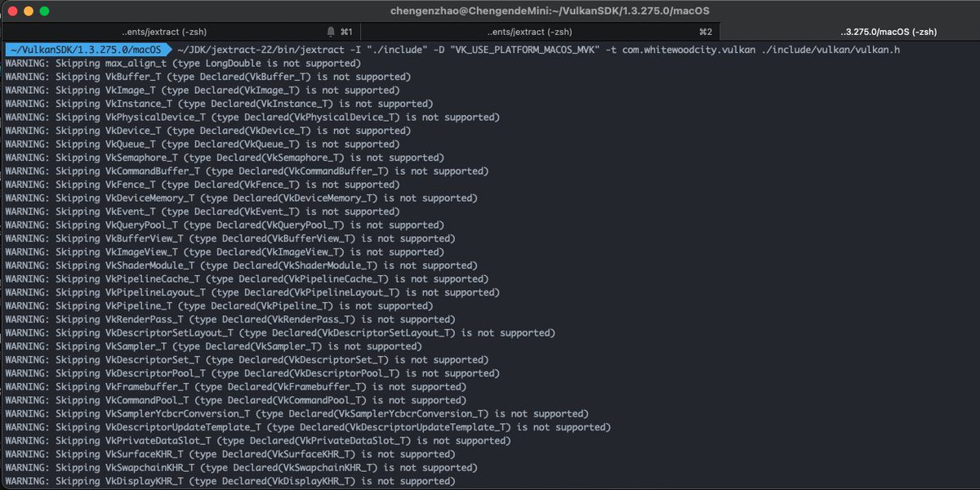Image resolution: width=980 pixels, height=490 pixels.
Task: Switch to the jextract tab marked ⌘1
Action: [181, 32]
